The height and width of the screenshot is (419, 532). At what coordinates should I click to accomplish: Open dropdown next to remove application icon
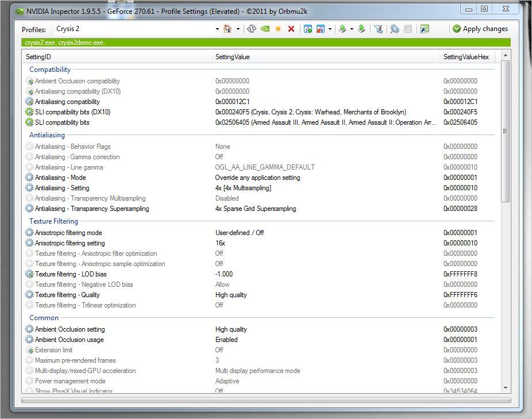pyautogui.click(x=330, y=29)
